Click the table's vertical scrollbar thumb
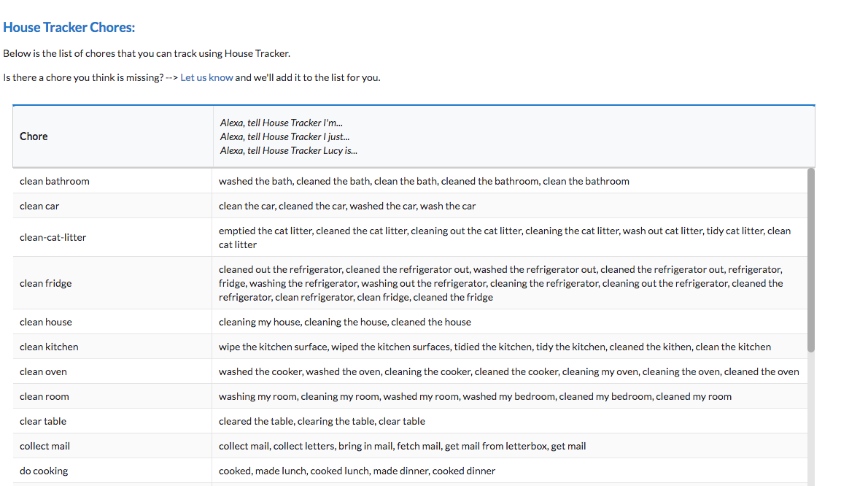868x486 pixels. tap(811, 261)
